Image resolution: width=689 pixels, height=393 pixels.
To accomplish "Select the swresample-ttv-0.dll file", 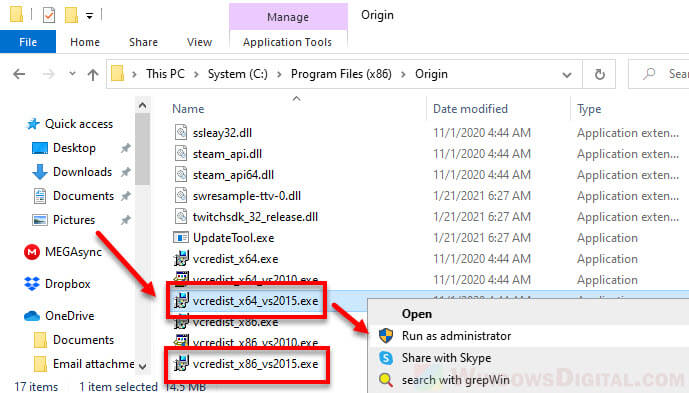I will pyautogui.click(x=247, y=196).
